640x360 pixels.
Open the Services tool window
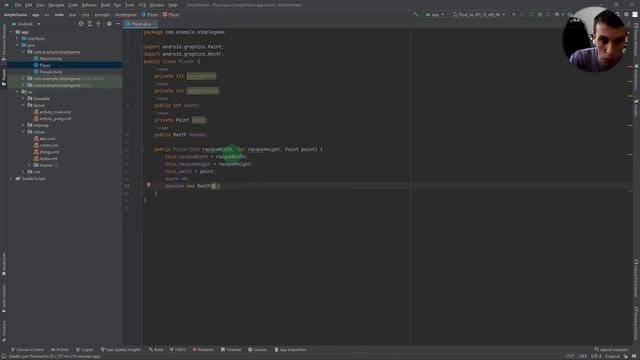pos(258,350)
